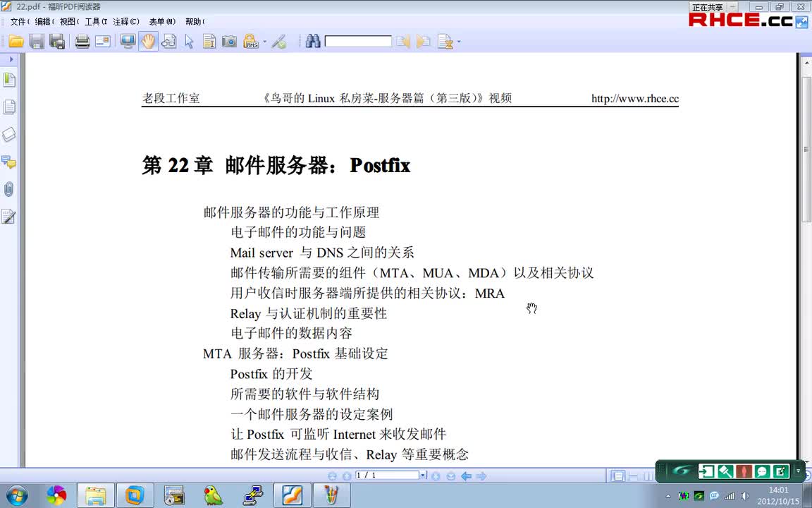Open the 工具 menu

[96, 22]
